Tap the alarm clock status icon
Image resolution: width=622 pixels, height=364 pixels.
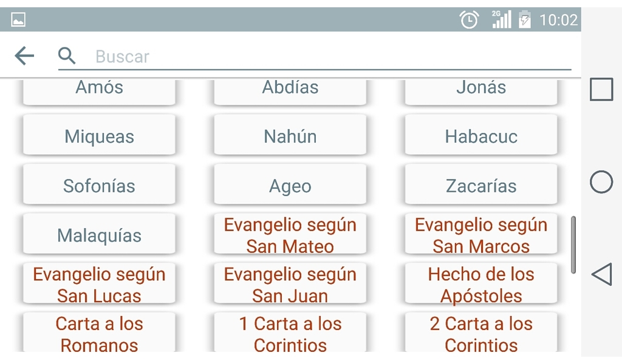click(x=469, y=20)
